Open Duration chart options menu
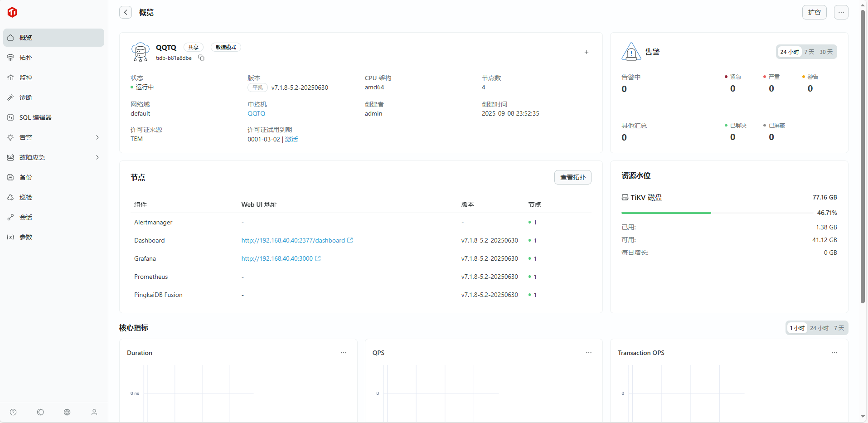868x423 pixels. coord(344,353)
